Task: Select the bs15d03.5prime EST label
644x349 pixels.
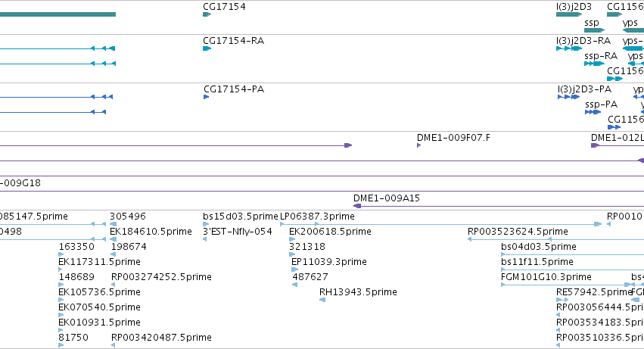Action: [240, 217]
